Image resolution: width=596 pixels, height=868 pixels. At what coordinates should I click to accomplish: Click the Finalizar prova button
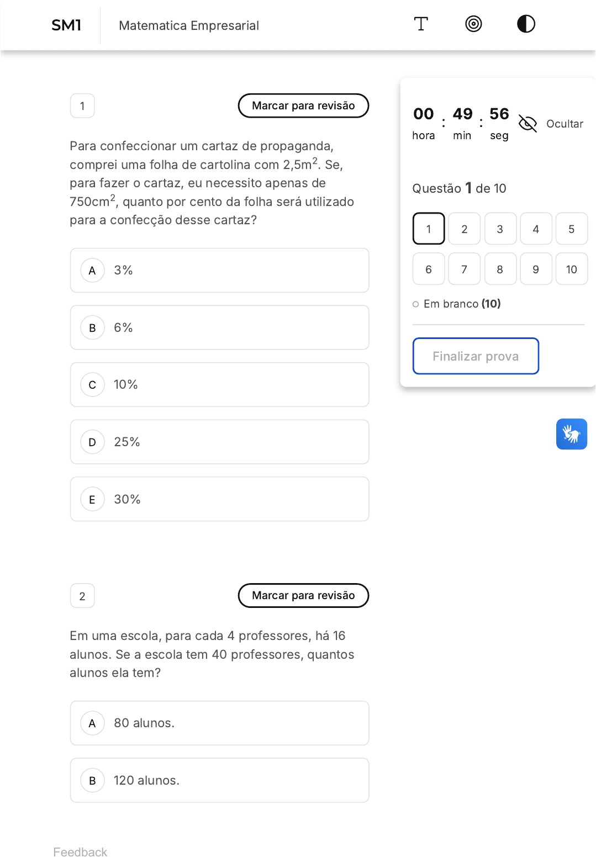pyautogui.click(x=476, y=356)
